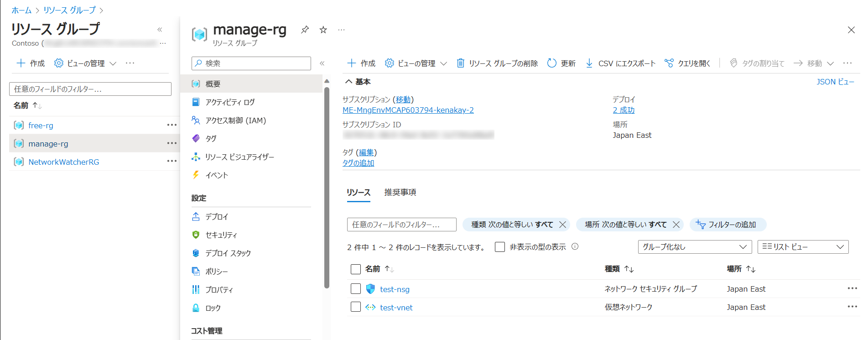Focus the resources filter field
The height and width of the screenshot is (340, 868).
(x=402, y=225)
